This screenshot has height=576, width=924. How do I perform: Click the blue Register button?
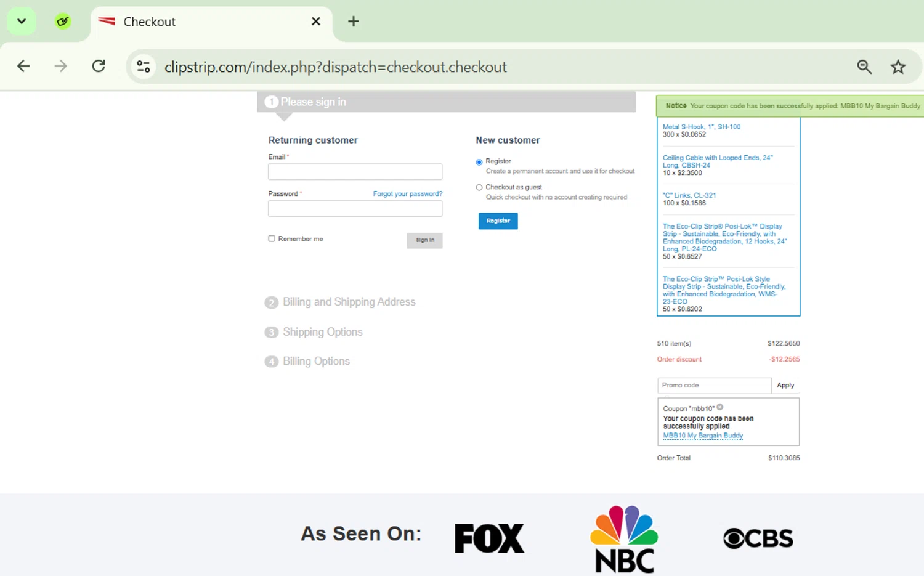[x=498, y=221]
